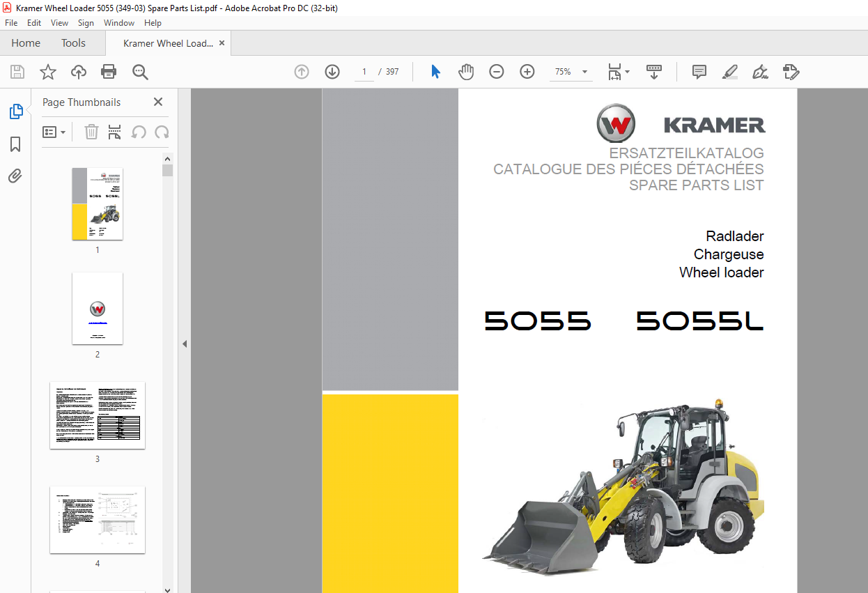Switch to the Tools tab
Screen dimensions: 868x593
tap(73, 43)
